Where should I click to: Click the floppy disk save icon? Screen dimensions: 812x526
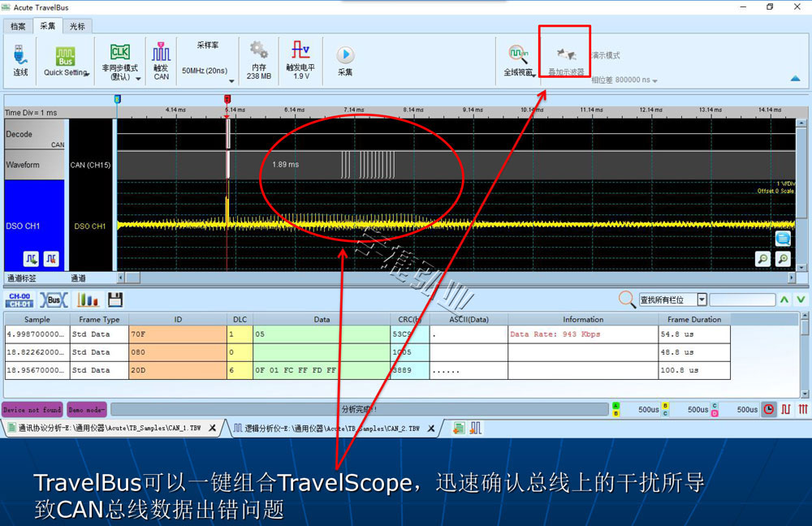click(115, 300)
